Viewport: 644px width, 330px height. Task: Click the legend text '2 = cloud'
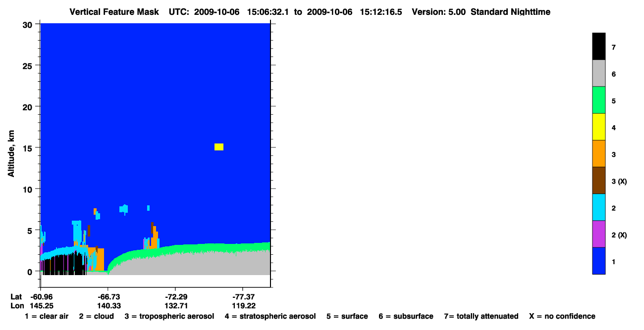pos(96,316)
